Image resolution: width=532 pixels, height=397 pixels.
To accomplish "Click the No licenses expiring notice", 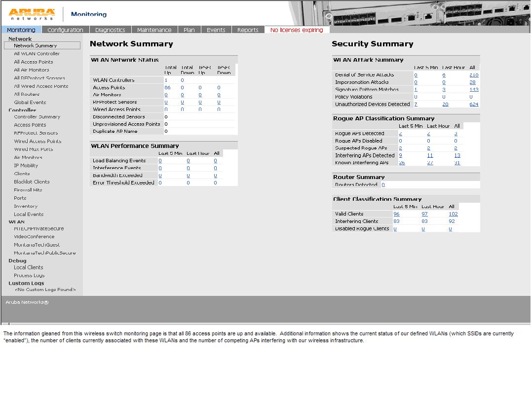I will (297, 30).
